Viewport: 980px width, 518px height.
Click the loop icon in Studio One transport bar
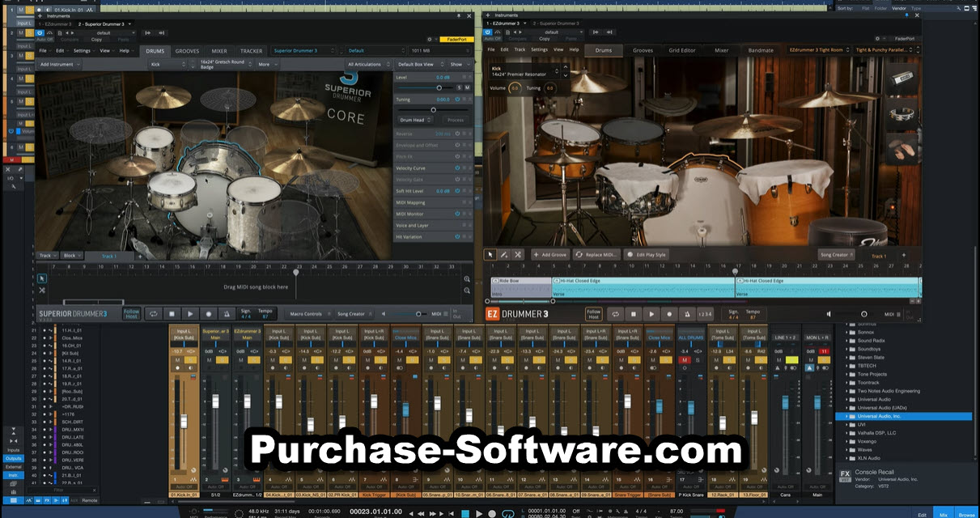tap(508, 512)
